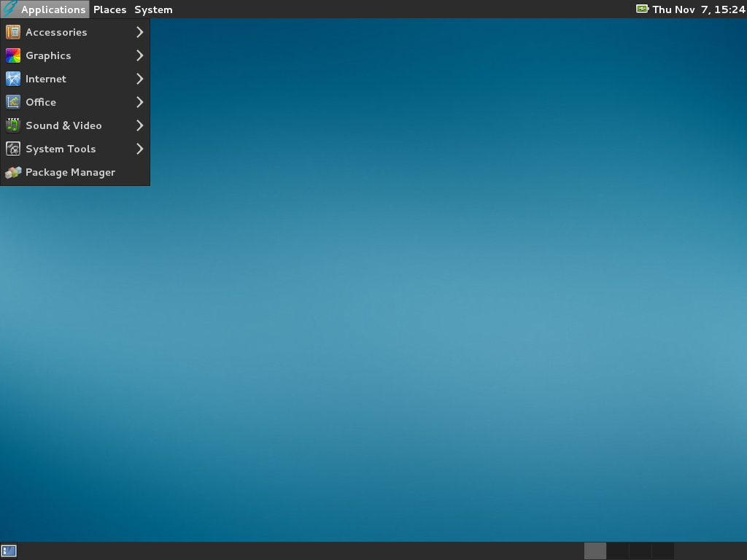Select the Sound & Video menu entry

[x=75, y=125]
